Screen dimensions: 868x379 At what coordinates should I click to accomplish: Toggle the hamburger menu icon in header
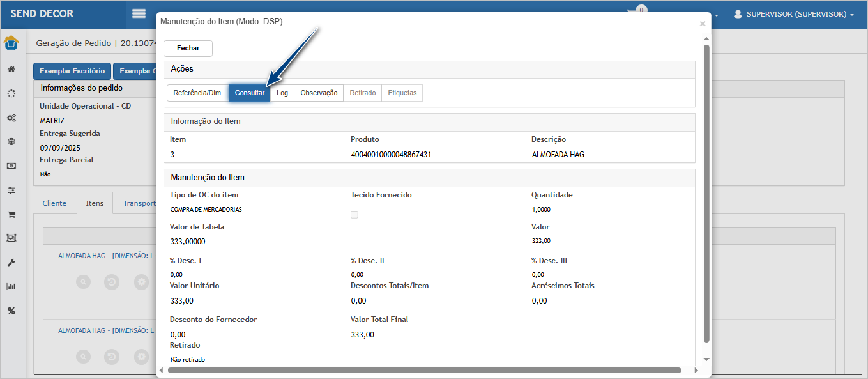139,14
